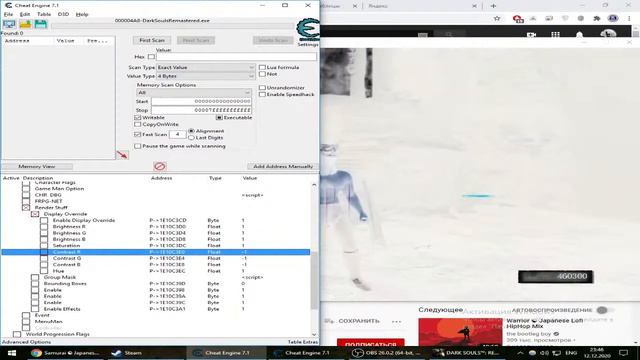Activate the Enable Display Override checkbox
The width and height of the screenshot is (640, 360).
click(x=44, y=220)
